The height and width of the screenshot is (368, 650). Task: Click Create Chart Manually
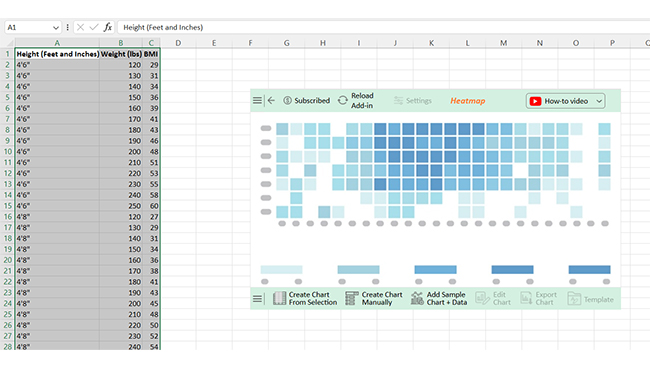(374, 298)
